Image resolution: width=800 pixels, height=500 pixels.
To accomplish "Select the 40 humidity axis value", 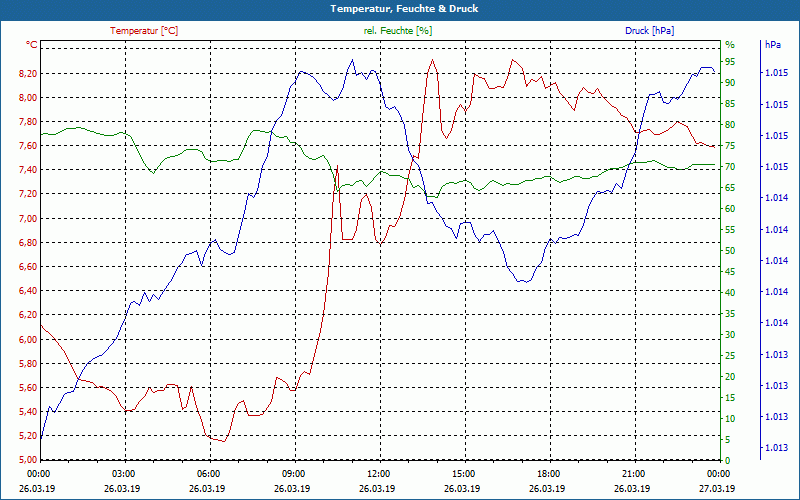I will (730, 293).
